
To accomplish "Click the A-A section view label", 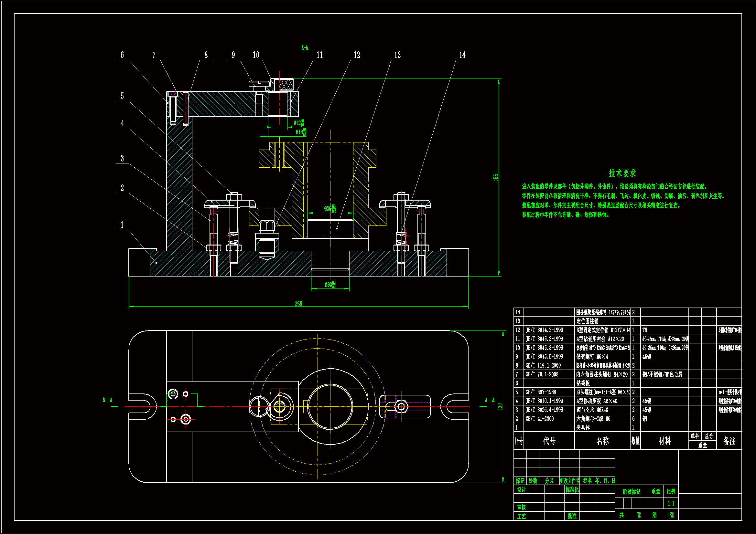I will [x=305, y=48].
